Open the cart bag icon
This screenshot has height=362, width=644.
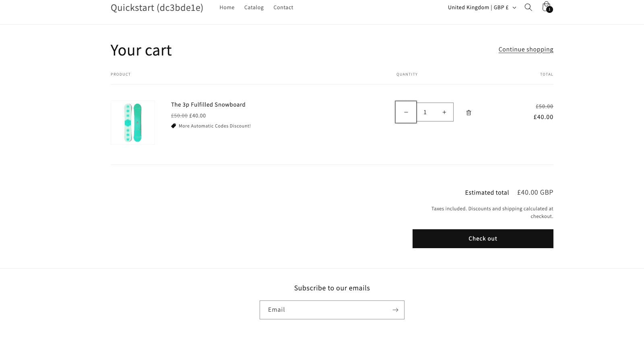[546, 6]
